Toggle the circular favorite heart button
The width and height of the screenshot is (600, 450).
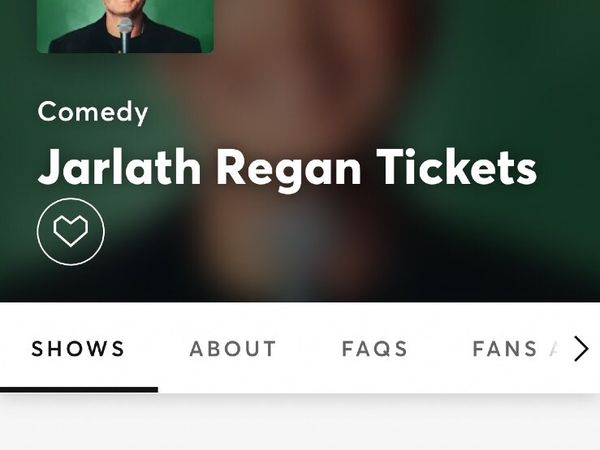pos(71,232)
